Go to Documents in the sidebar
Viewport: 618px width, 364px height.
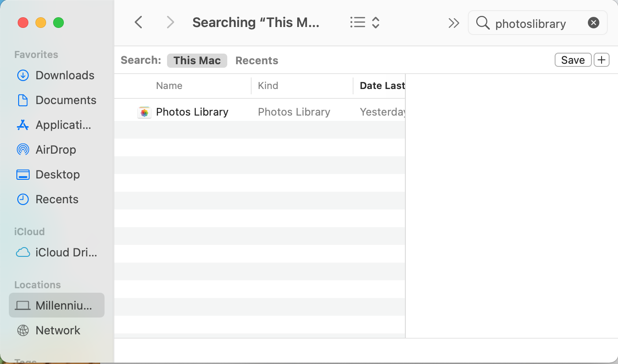[66, 100]
